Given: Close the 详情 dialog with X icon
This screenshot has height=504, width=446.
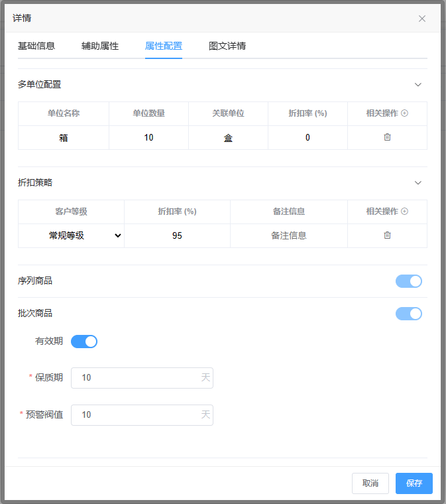Looking at the screenshot, I should pyautogui.click(x=422, y=19).
